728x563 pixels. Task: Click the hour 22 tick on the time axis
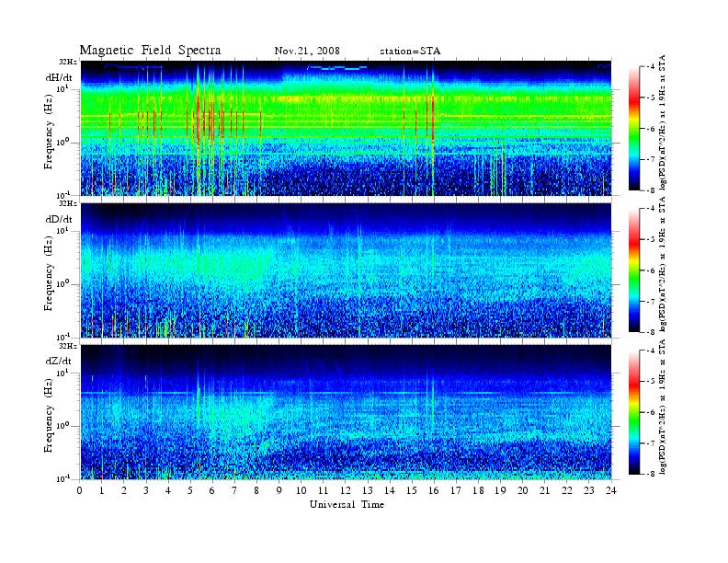567,490
